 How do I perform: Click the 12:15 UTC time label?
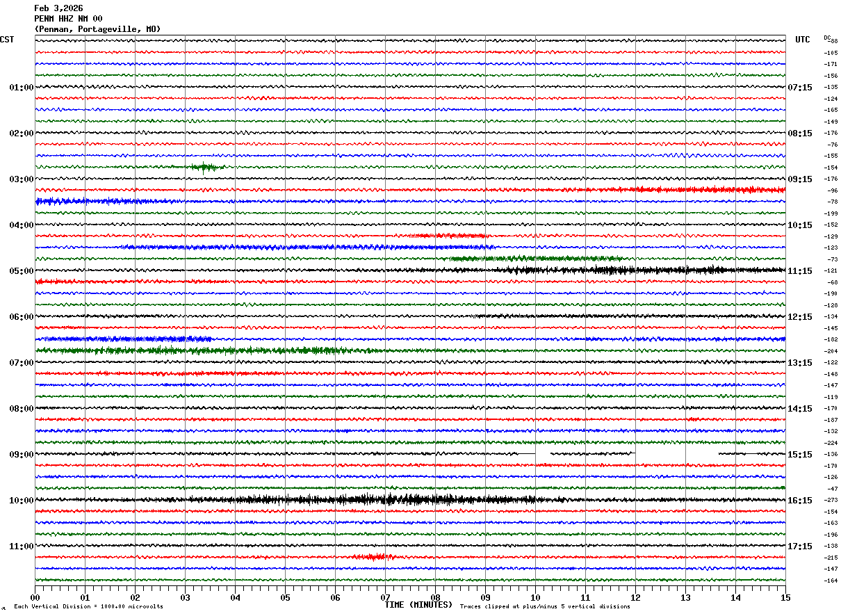(x=800, y=317)
